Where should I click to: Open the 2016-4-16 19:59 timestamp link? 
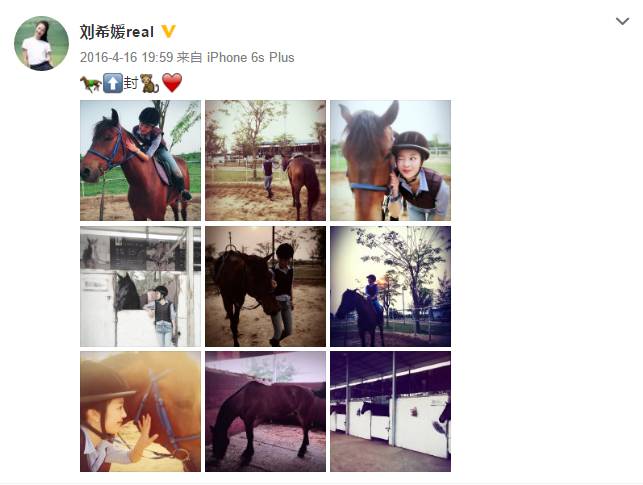126,57
